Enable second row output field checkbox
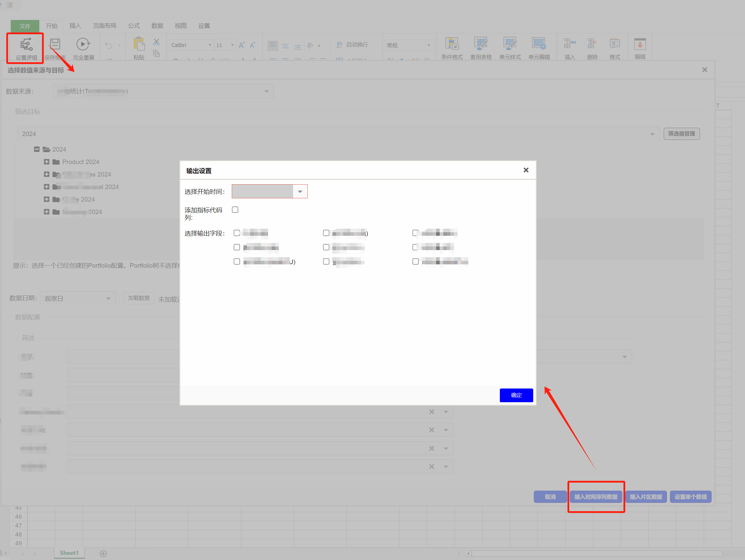 237,247
